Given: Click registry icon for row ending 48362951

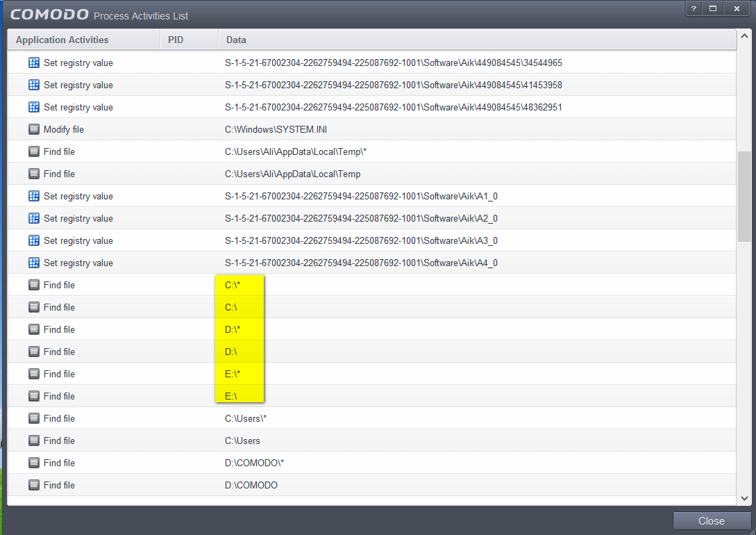Looking at the screenshot, I should (x=34, y=107).
